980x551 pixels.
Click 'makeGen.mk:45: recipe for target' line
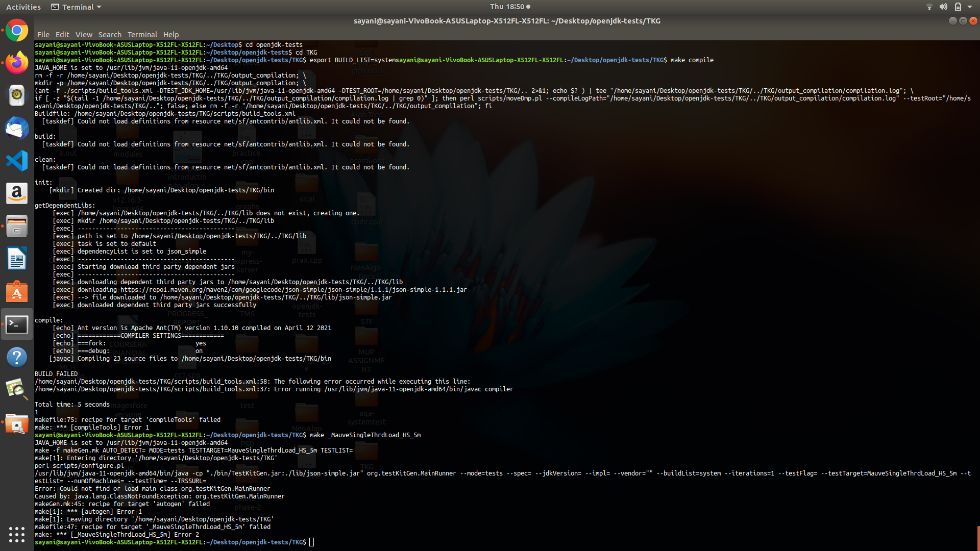click(122, 504)
